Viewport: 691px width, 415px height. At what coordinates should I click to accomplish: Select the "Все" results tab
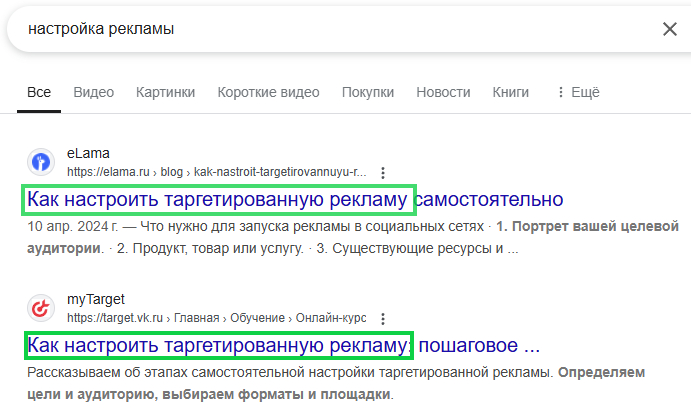[39, 92]
